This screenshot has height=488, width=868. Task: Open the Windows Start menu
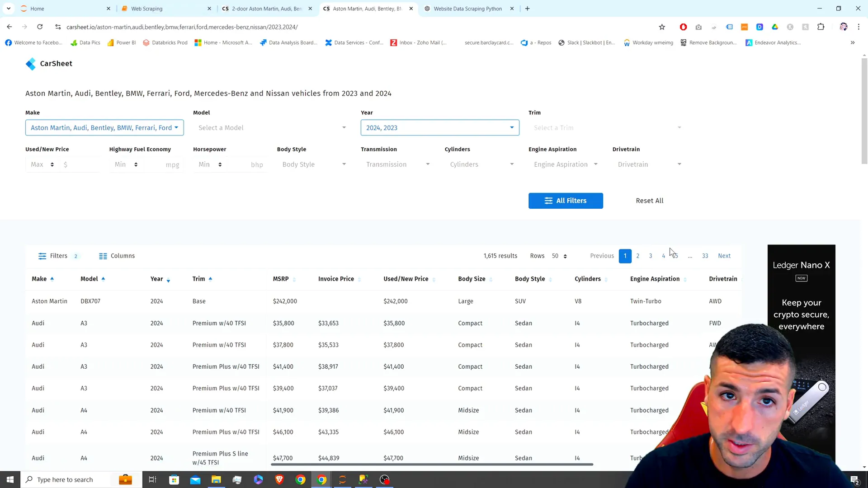point(10,479)
